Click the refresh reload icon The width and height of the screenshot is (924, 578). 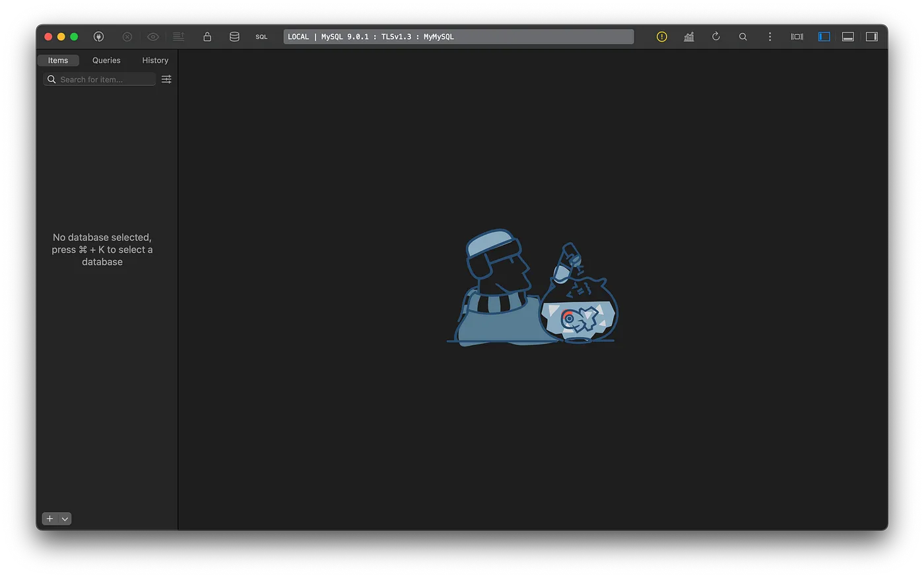(x=716, y=37)
